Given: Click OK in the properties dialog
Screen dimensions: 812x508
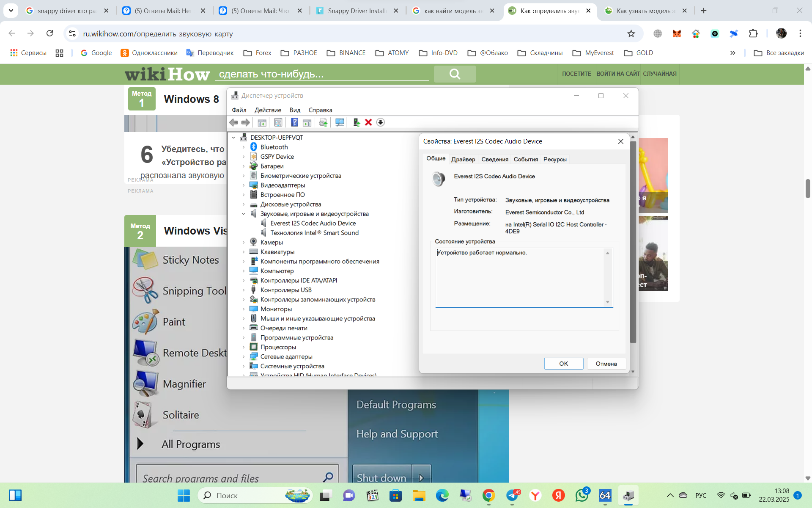Looking at the screenshot, I should [564, 364].
